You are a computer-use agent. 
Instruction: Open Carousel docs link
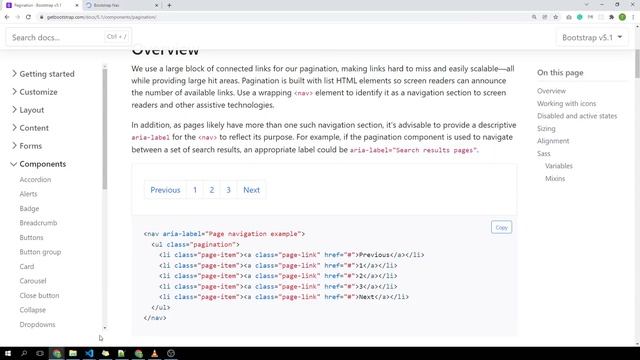pyautogui.click(x=33, y=281)
